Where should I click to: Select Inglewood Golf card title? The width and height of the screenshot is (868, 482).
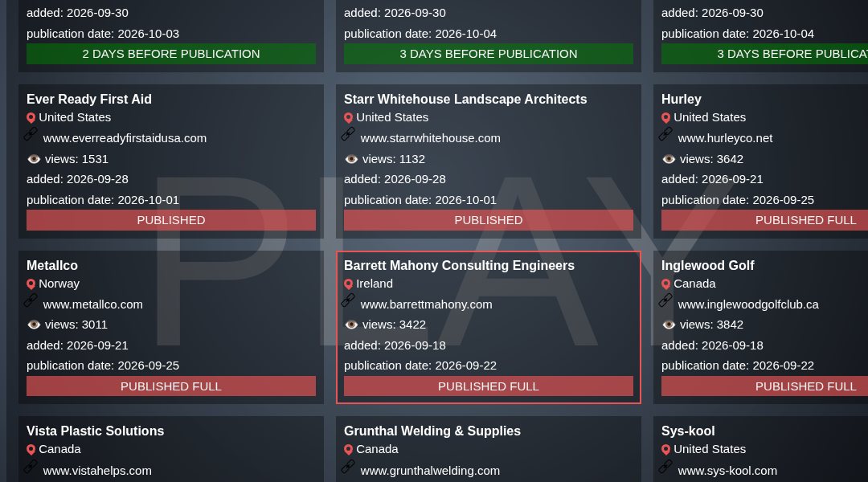[708, 266]
